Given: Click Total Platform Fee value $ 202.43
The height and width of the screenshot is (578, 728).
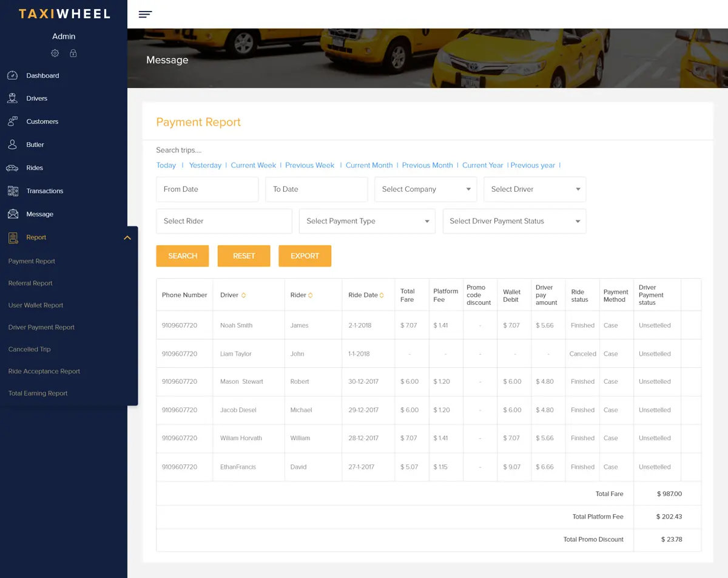Looking at the screenshot, I should click(x=669, y=517).
